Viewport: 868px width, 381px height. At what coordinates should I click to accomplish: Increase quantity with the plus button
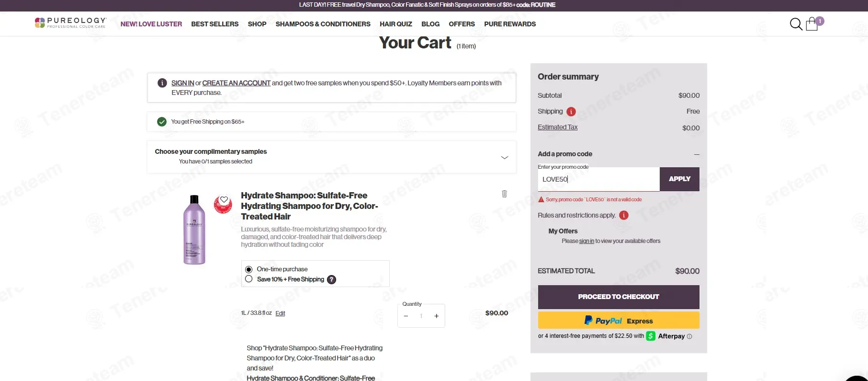[437, 316]
